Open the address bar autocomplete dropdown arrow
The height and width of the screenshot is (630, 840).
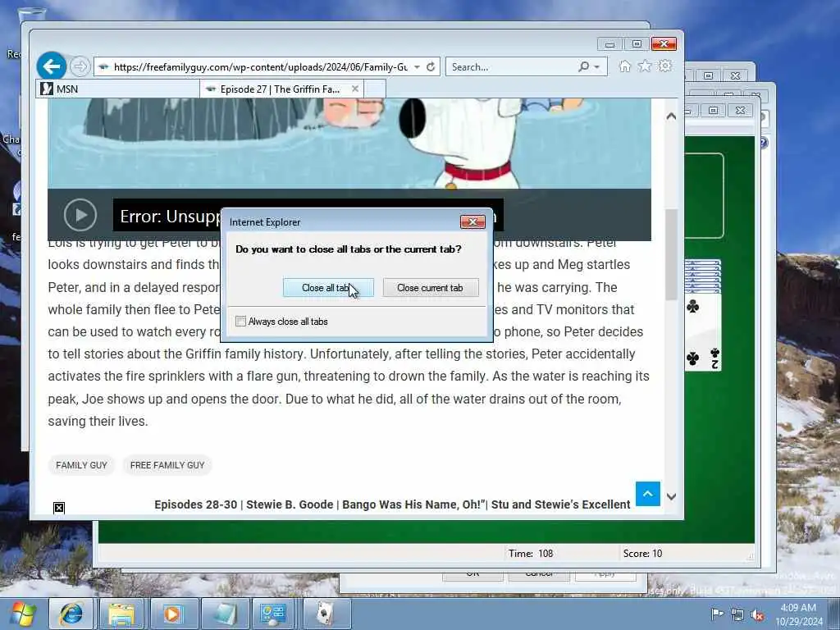(x=417, y=67)
